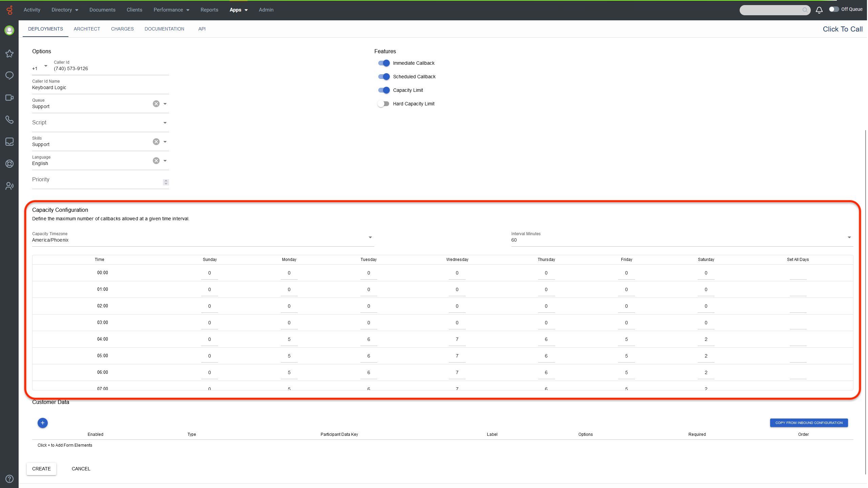Open the Interval Minutes dropdown
Screen dimensions: 868x488
[849, 237]
